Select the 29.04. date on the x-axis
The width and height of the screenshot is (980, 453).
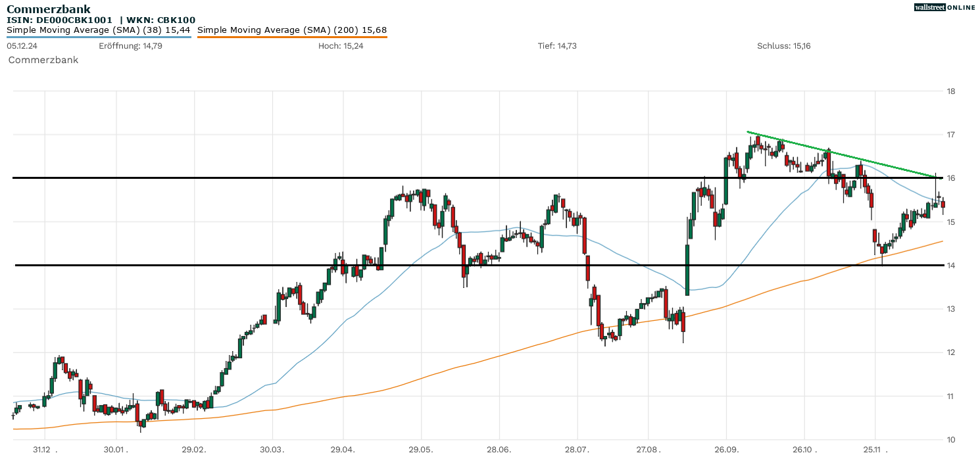[x=343, y=450]
